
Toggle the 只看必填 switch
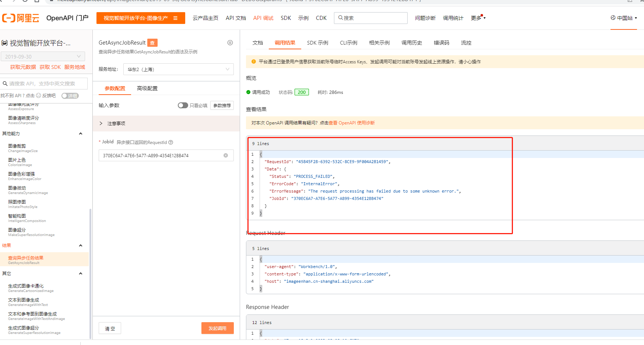point(183,105)
